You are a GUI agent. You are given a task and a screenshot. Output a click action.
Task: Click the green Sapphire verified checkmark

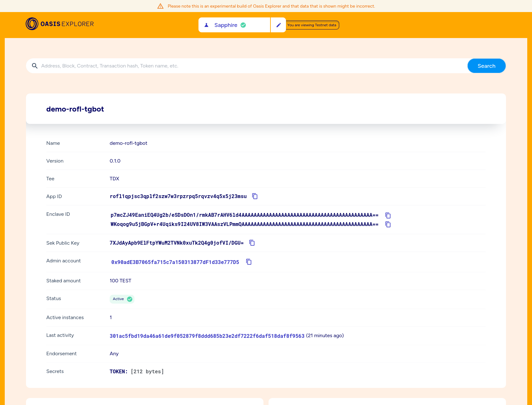(243, 25)
